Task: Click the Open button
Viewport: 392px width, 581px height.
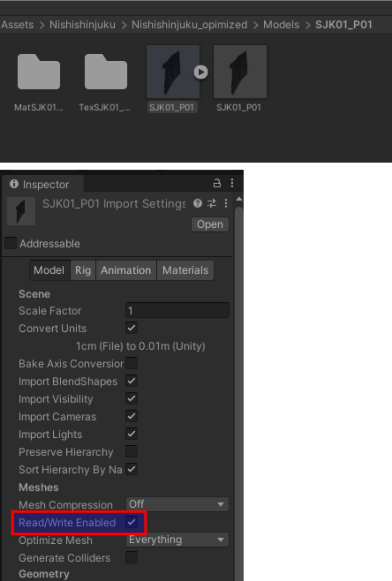Action: click(x=210, y=224)
